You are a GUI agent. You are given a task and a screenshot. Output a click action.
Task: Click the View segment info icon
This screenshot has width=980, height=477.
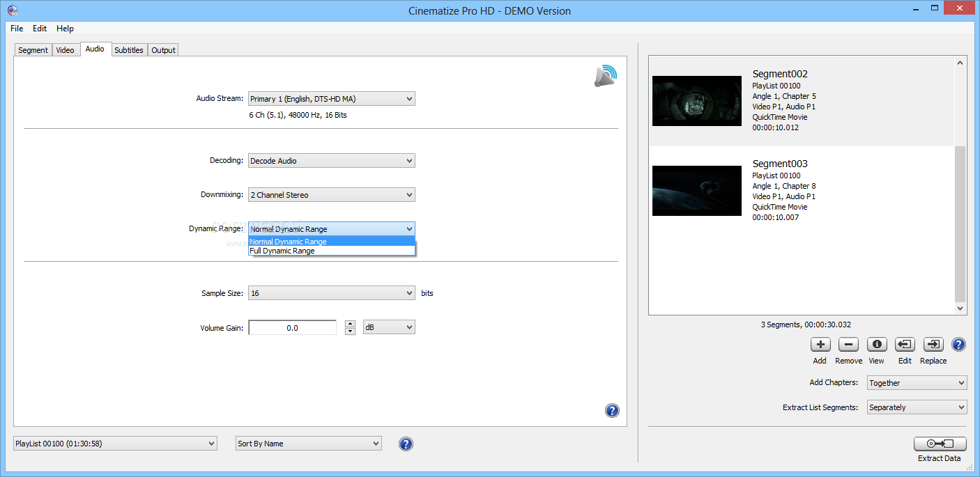[x=877, y=344]
